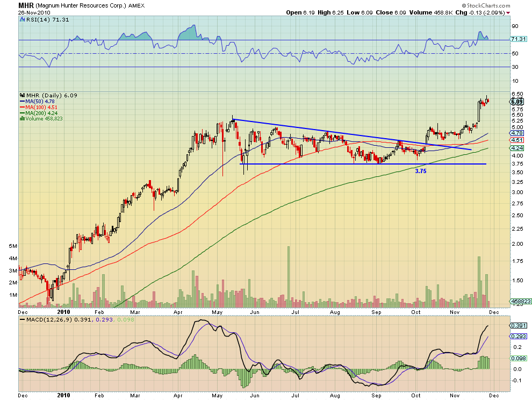Viewport: 532px width, 400px height.
Task: Click the green MA(200) legend line marker
Action: click(x=23, y=113)
